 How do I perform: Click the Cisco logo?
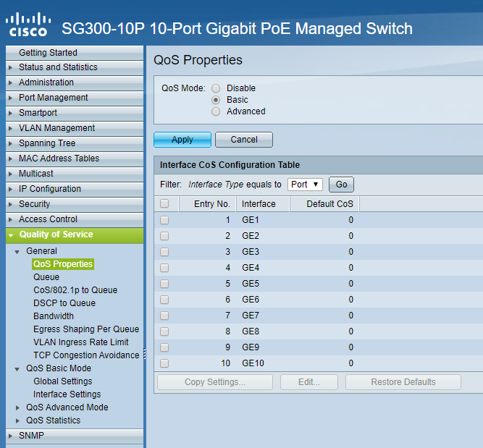coord(27,23)
